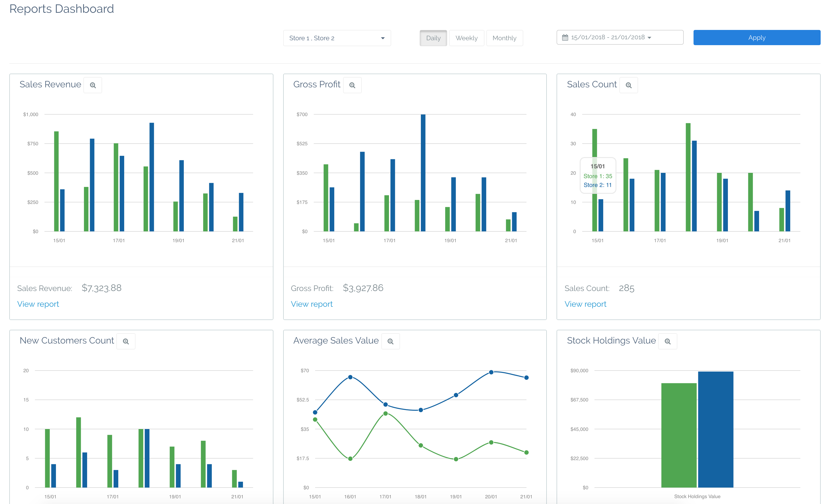Zoom into the Sales Revenue chart
The width and height of the screenshot is (829, 504).
[x=93, y=85]
